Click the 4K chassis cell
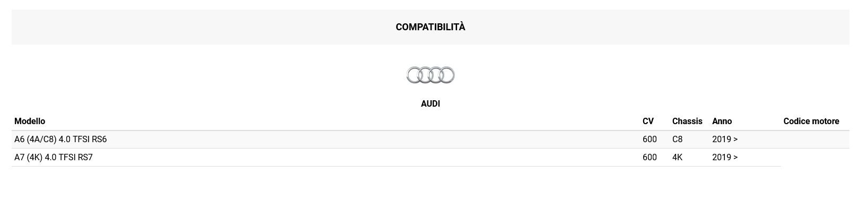 [677, 158]
